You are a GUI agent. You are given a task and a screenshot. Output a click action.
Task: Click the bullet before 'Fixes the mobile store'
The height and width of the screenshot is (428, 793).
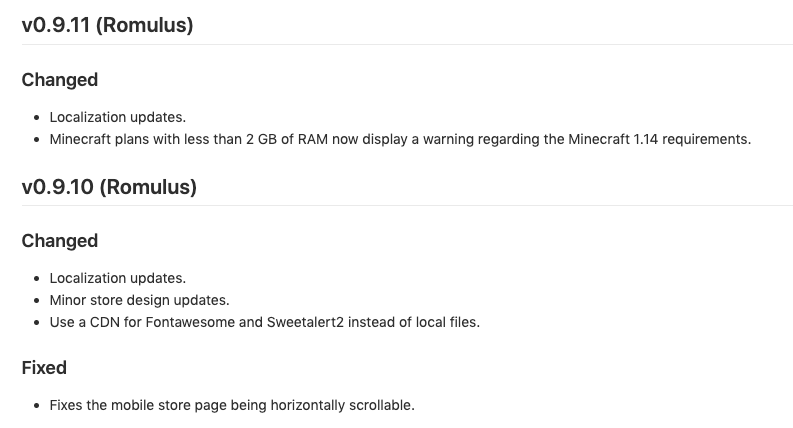(x=37, y=405)
